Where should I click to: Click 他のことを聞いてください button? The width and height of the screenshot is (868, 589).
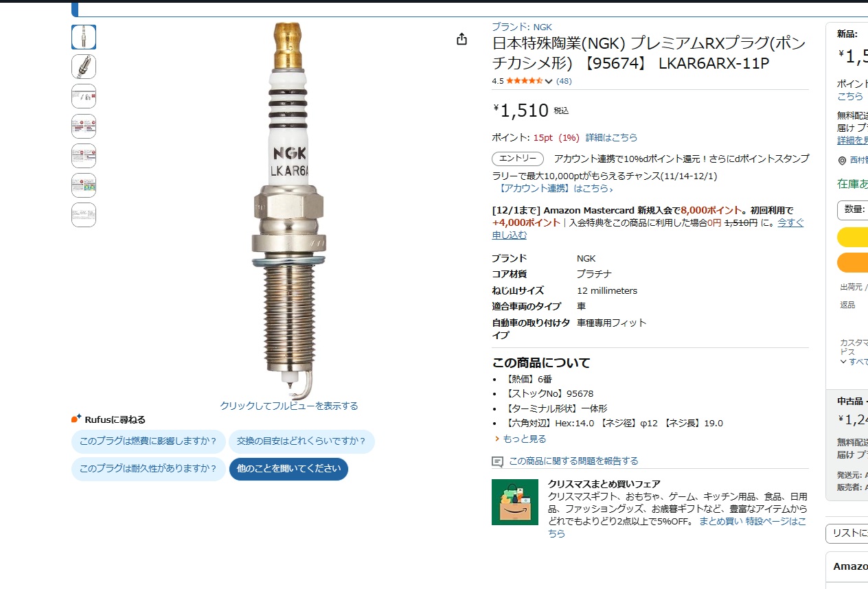(288, 469)
